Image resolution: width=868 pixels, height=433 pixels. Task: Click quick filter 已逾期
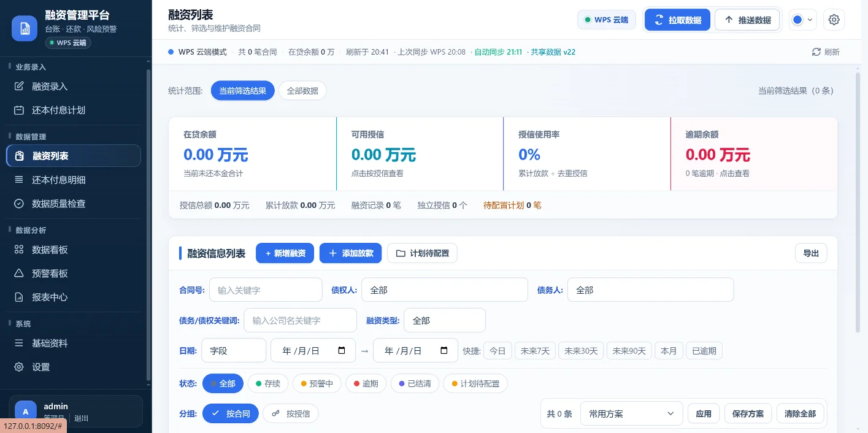[x=704, y=351]
